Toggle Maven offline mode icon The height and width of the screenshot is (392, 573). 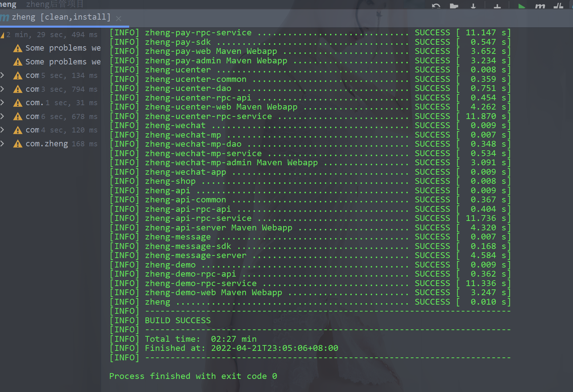[558, 6]
